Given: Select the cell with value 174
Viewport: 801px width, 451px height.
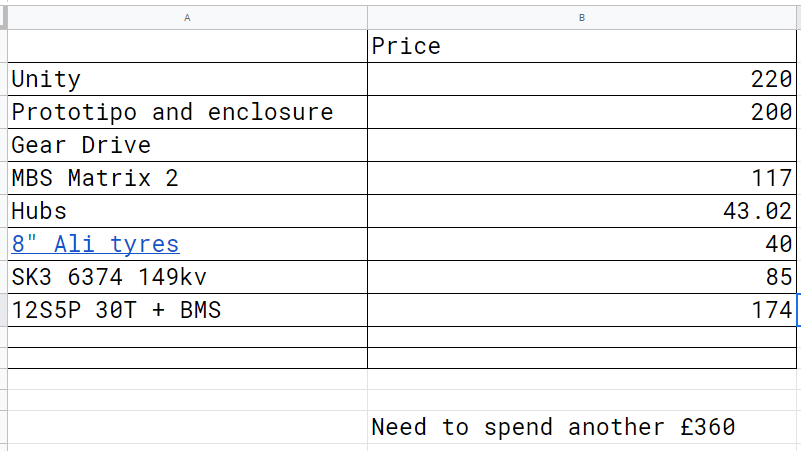Looking at the screenshot, I should point(582,310).
